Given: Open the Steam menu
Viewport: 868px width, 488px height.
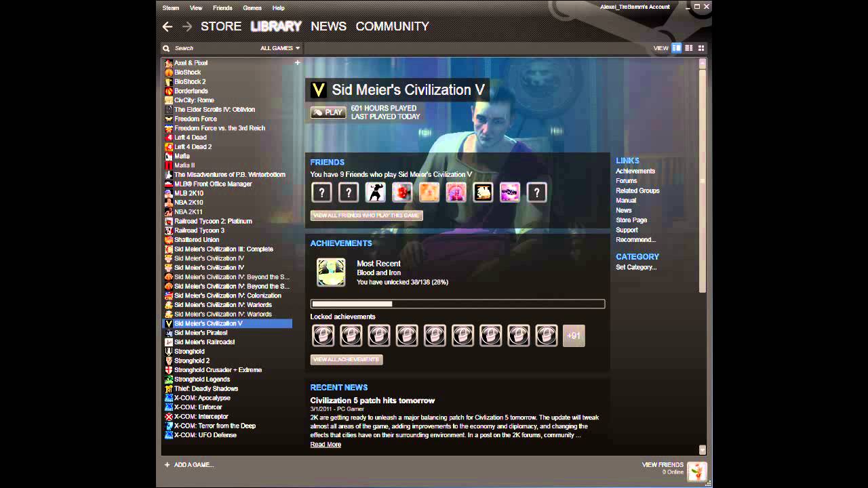Looking at the screenshot, I should pyautogui.click(x=171, y=8).
